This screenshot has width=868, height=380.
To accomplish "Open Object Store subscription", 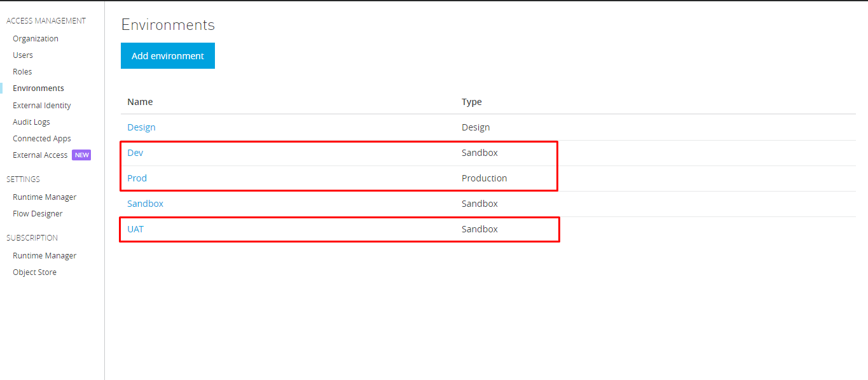I will 34,272.
